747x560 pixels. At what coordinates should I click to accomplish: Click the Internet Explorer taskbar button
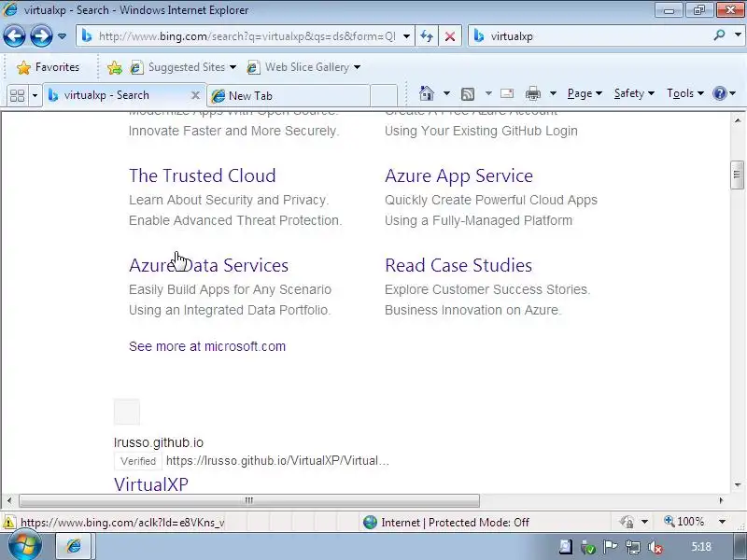[74, 546]
